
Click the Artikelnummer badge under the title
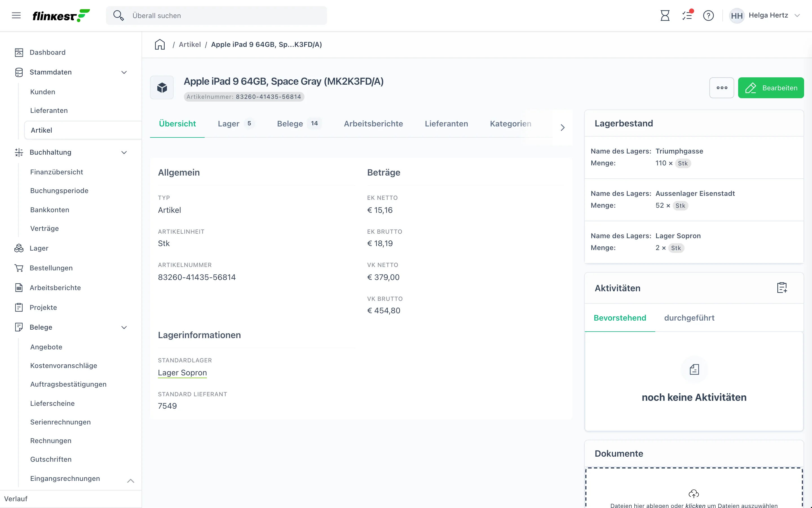(x=244, y=97)
